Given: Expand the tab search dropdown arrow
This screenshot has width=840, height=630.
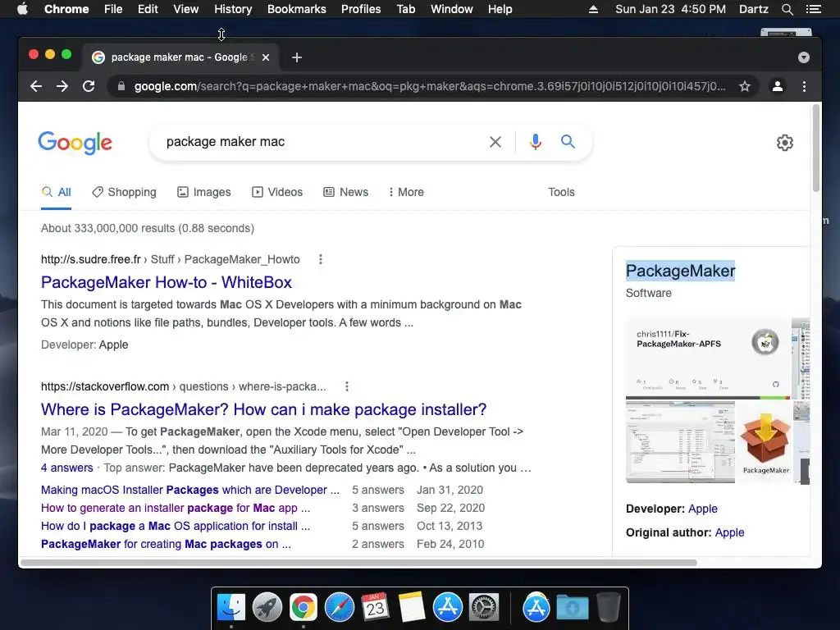Looking at the screenshot, I should 804,57.
